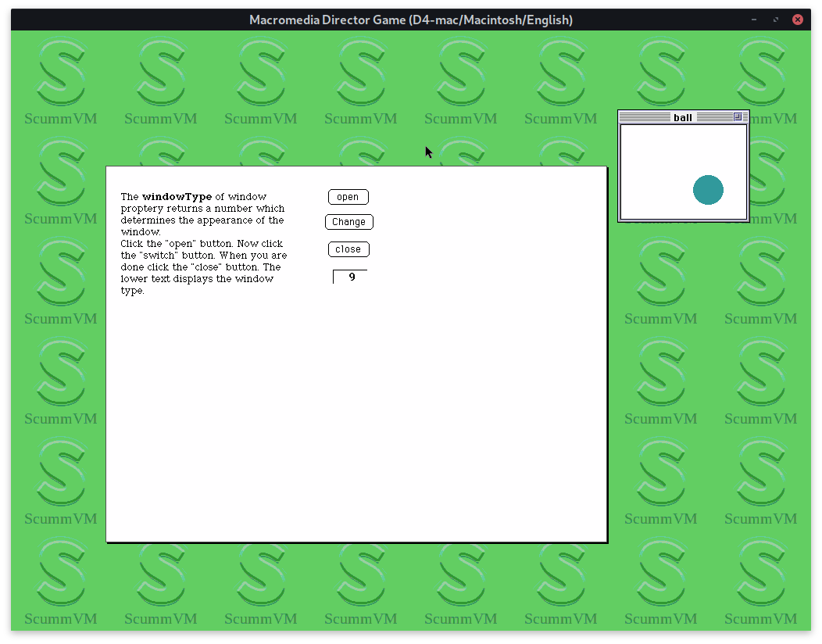Viewport: 822px width, 644px height.
Task: Click the teal ball in the ball window
Action: pos(708,190)
